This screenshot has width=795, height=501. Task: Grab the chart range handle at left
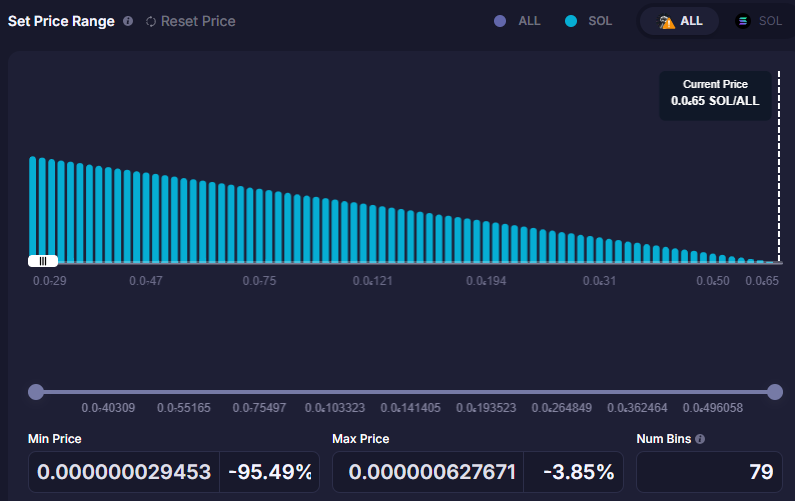(x=43, y=261)
